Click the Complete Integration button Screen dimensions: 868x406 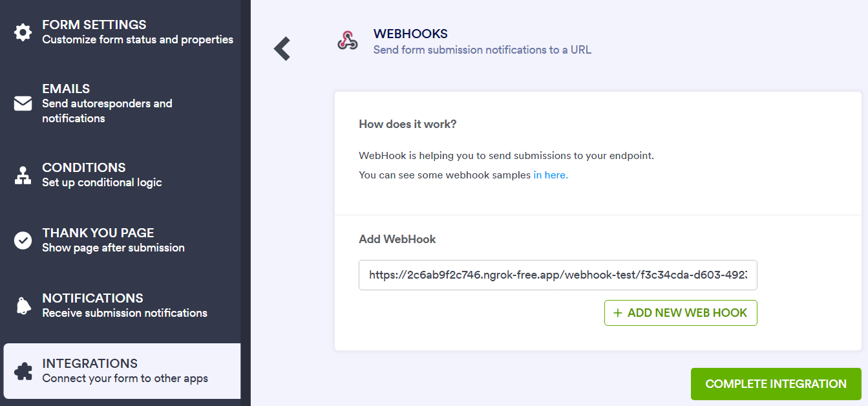coord(776,384)
